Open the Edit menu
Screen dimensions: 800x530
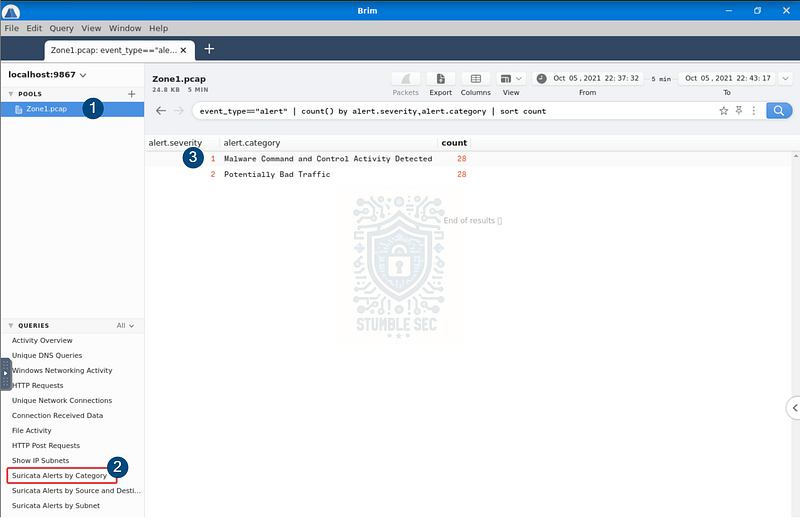tap(34, 29)
